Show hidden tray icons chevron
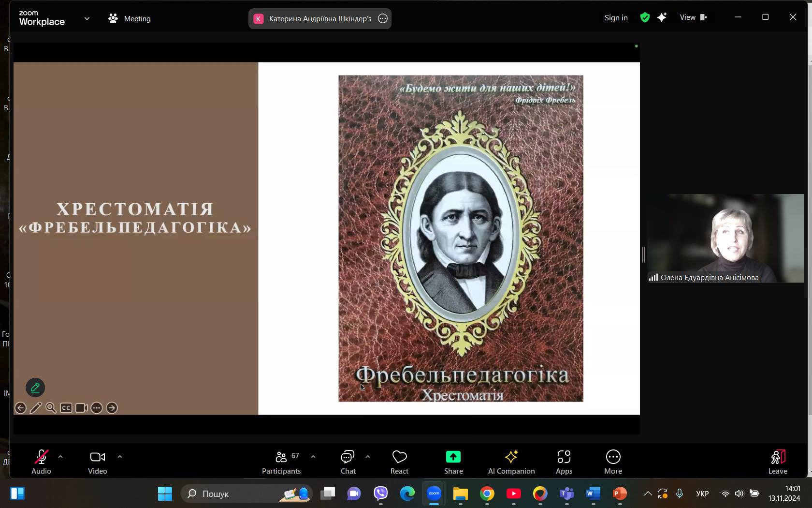The height and width of the screenshot is (508, 812). 648,493
